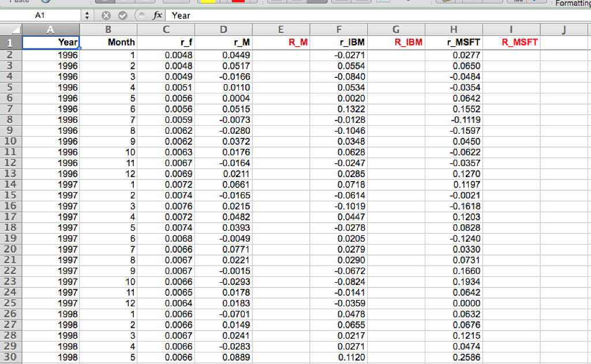This screenshot has height=364, width=591.
Task: Select cell D5 containing 0.0110
Action: tap(223, 87)
